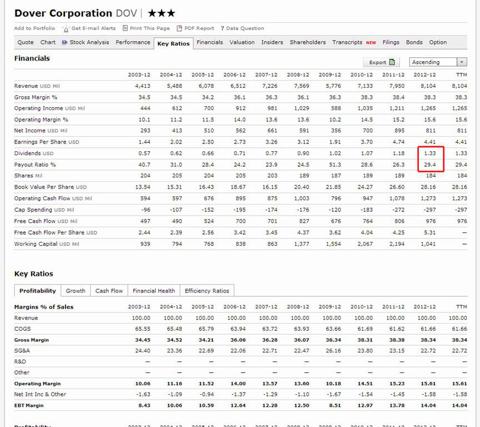Click the Get E-mail Alerts link

coord(93,28)
